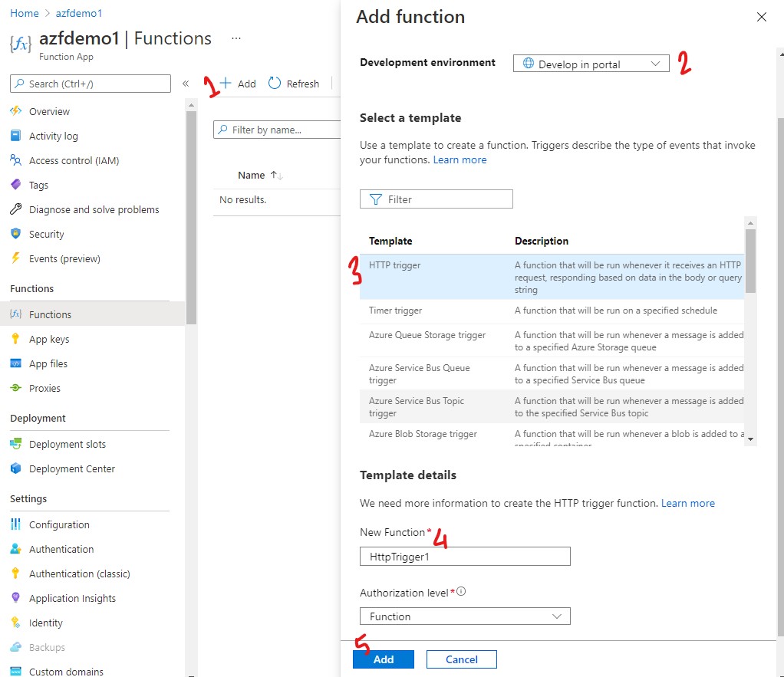Click the template list scrollbar down arrow
This screenshot has width=784, height=677.
pyautogui.click(x=751, y=439)
